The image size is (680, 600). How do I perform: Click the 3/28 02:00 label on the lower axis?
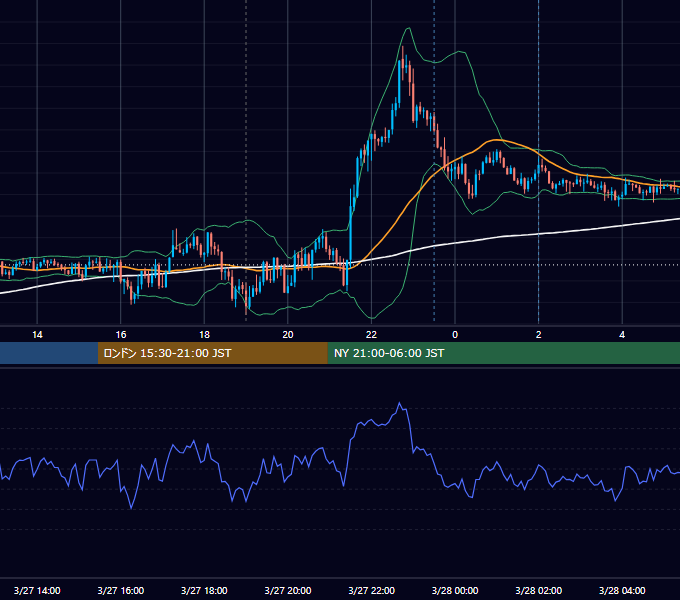coord(539,590)
